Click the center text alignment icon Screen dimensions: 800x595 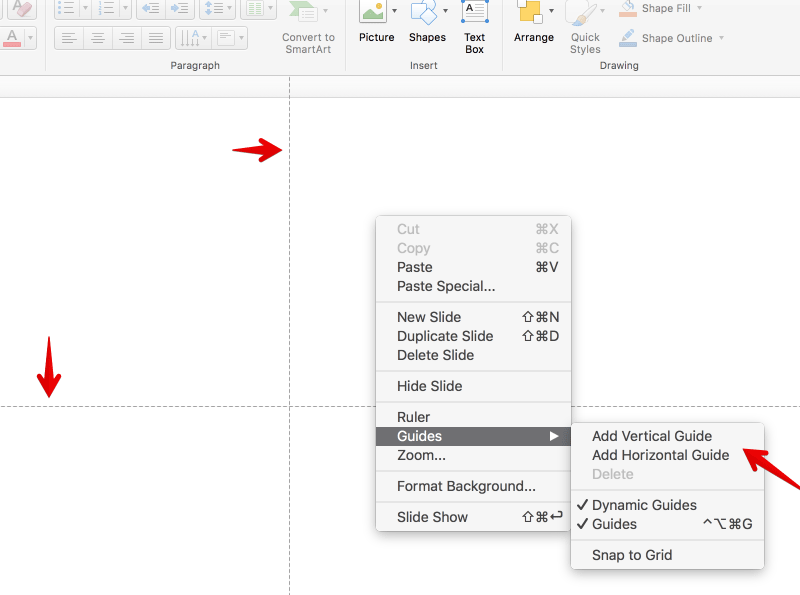point(97,39)
